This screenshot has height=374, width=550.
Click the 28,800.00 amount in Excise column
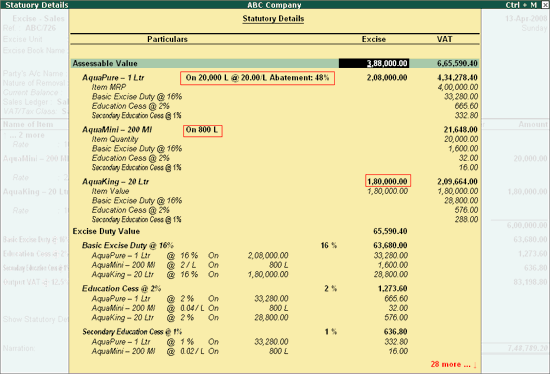tap(391, 274)
